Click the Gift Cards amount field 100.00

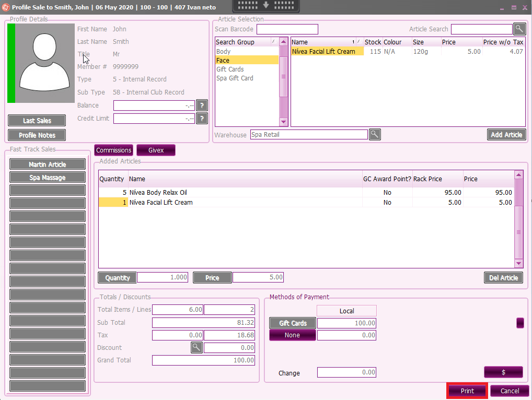pyautogui.click(x=347, y=323)
